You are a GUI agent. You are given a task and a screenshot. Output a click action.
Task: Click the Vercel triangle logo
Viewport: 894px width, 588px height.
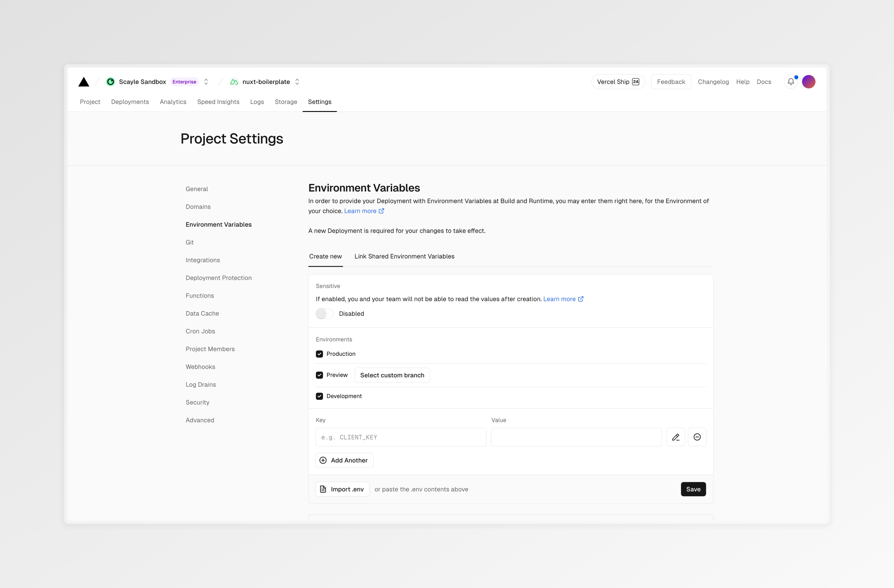tap(83, 82)
